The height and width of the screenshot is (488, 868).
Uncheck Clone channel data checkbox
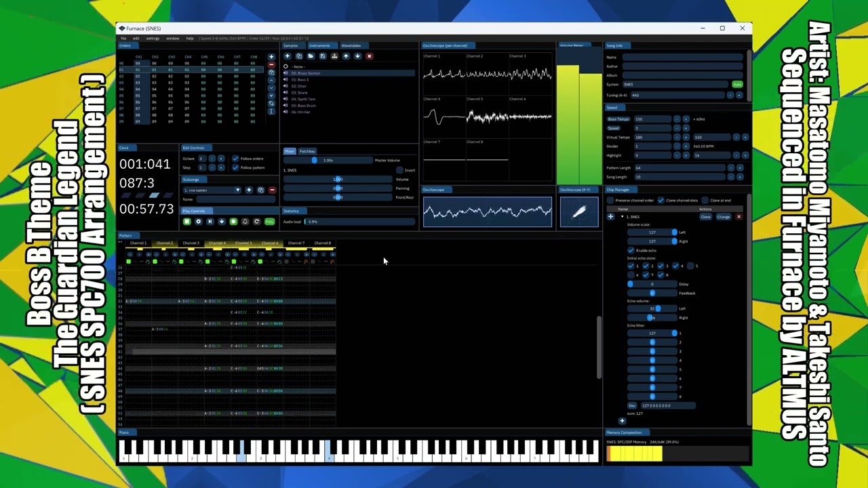click(x=661, y=200)
